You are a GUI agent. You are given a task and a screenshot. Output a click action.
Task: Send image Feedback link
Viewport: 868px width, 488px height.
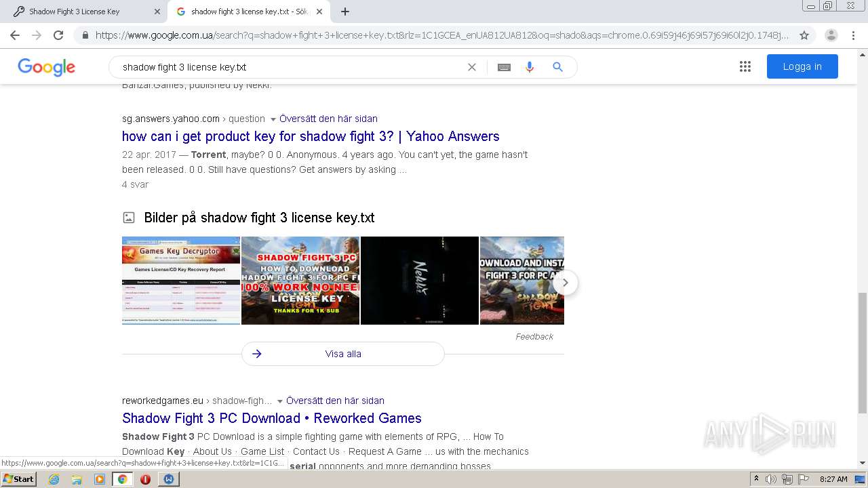pyautogui.click(x=534, y=337)
